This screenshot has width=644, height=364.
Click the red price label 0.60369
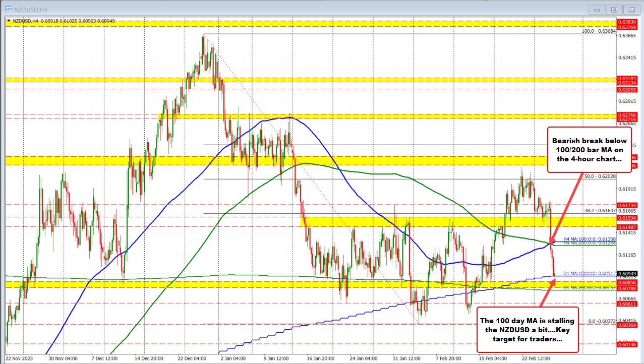coord(628,325)
